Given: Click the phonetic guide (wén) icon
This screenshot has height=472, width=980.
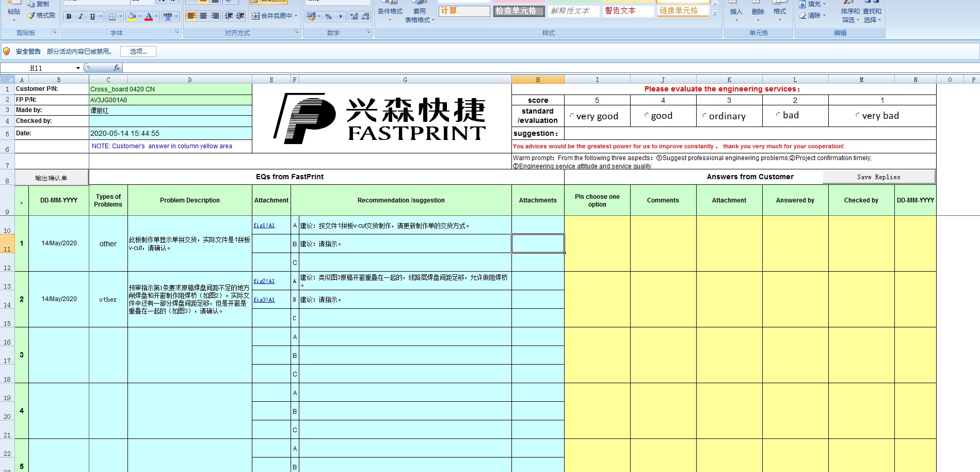Looking at the screenshot, I should tap(168, 17).
